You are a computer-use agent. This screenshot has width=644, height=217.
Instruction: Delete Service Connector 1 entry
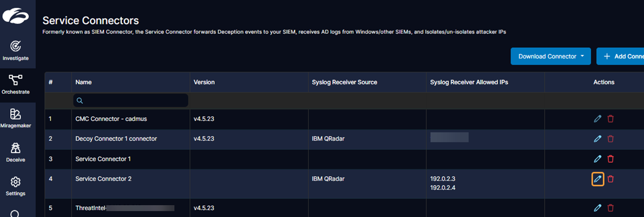click(x=610, y=158)
